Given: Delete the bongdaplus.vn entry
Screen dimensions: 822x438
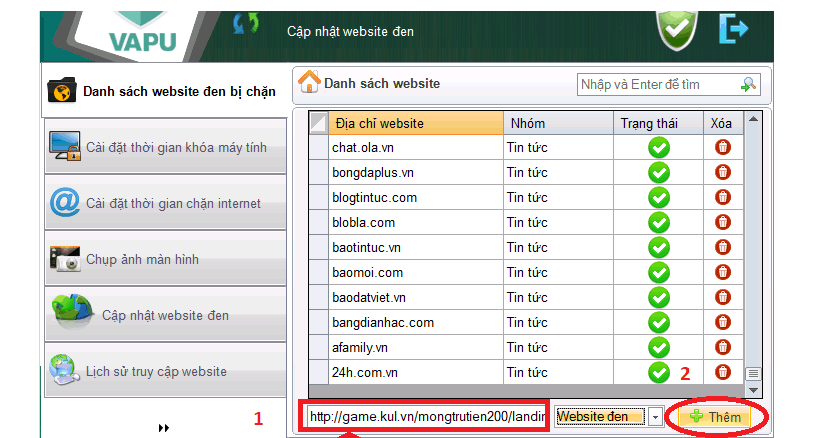Looking at the screenshot, I should pos(723,172).
